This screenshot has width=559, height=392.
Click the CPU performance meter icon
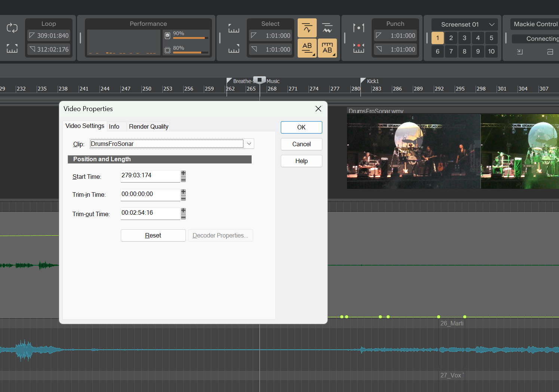pyautogui.click(x=168, y=50)
